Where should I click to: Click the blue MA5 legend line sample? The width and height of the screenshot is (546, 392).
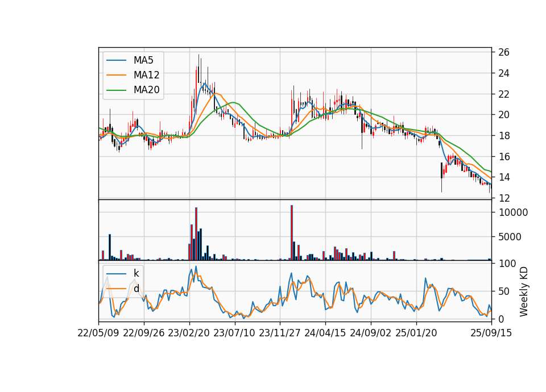[116, 60]
